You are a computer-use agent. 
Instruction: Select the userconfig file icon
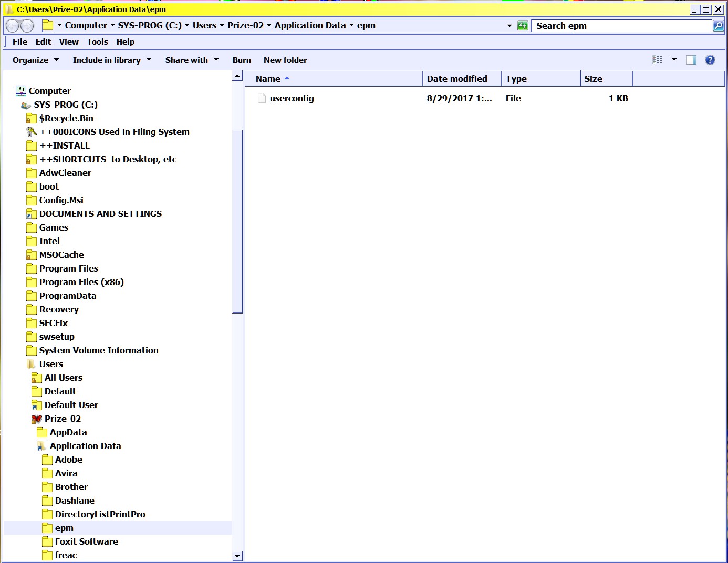coord(262,98)
